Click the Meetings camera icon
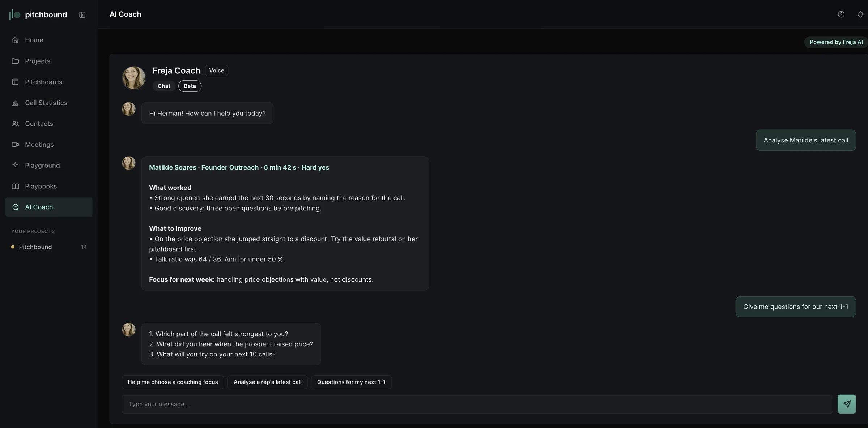This screenshot has width=868, height=428. coord(15,145)
